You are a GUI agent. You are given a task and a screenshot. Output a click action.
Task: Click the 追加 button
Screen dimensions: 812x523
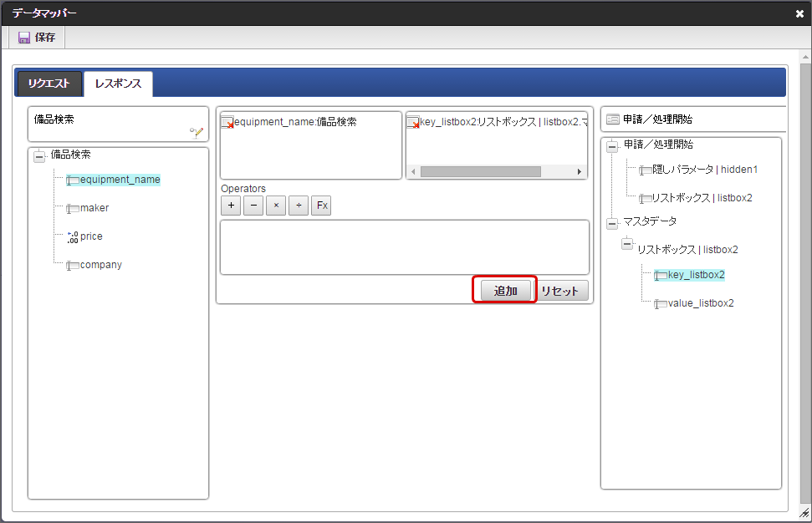pyautogui.click(x=505, y=291)
